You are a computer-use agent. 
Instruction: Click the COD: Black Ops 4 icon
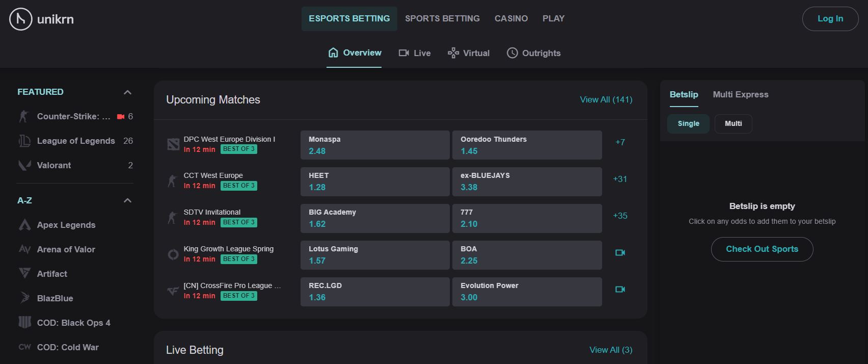pos(24,322)
